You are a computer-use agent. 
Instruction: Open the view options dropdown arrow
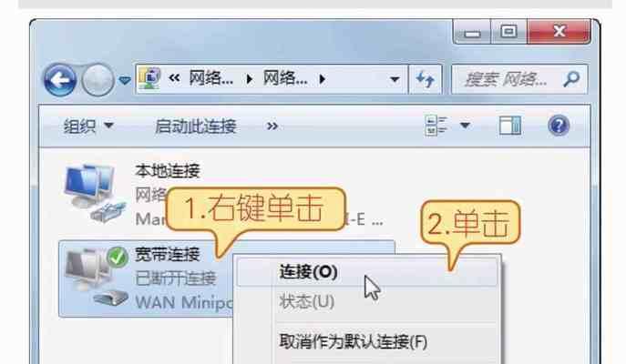[465, 126]
